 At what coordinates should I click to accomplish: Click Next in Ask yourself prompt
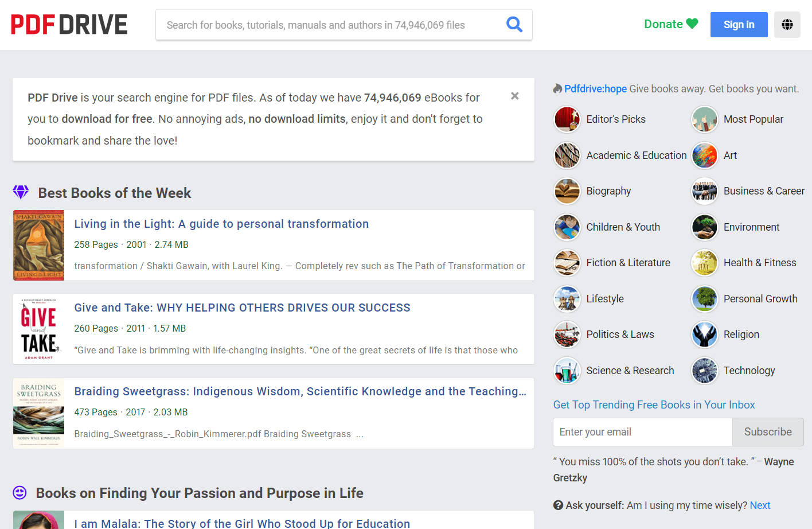760,505
